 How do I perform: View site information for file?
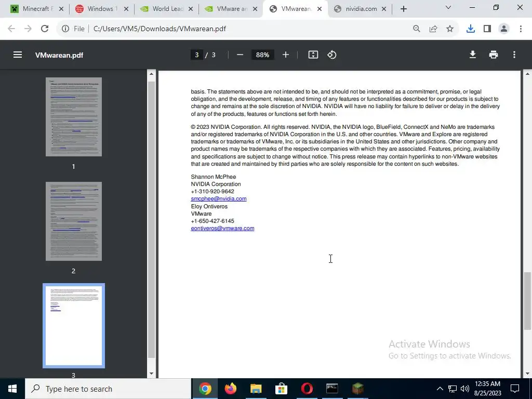click(65, 29)
